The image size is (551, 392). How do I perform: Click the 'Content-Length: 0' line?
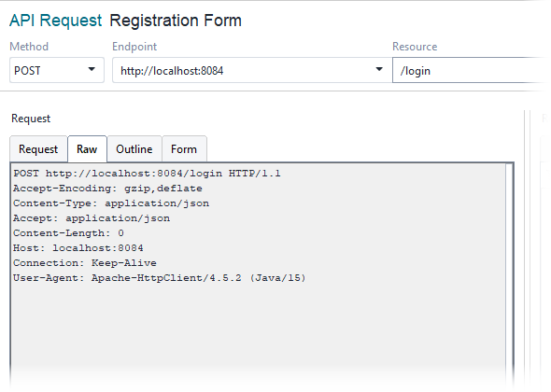[68, 233]
